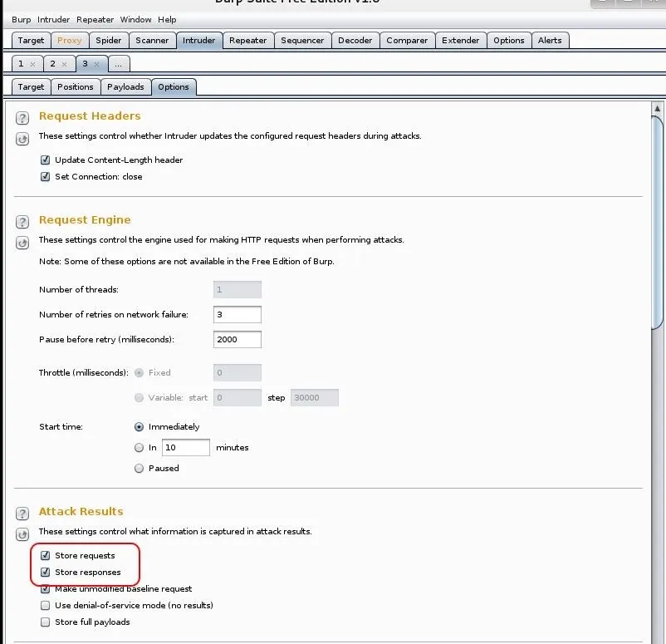
Task: Switch to the Proxy tab
Action: coord(70,41)
